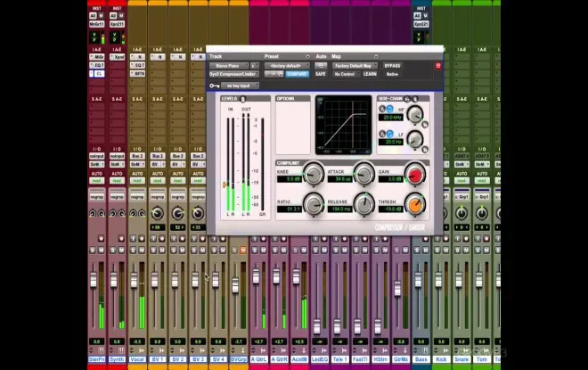Open the Stereo Piano track selector dropdown
The width and height of the screenshot is (588, 370).
[229, 66]
